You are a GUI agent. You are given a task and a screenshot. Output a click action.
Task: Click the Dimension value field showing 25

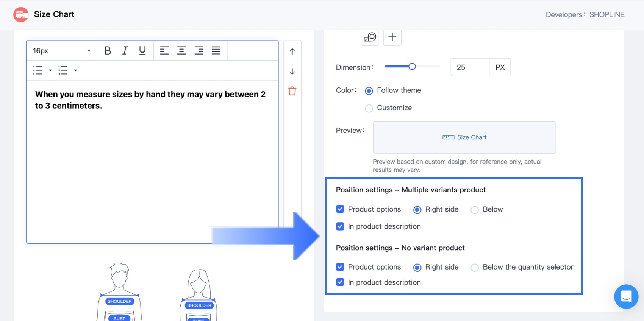pos(470,67)
